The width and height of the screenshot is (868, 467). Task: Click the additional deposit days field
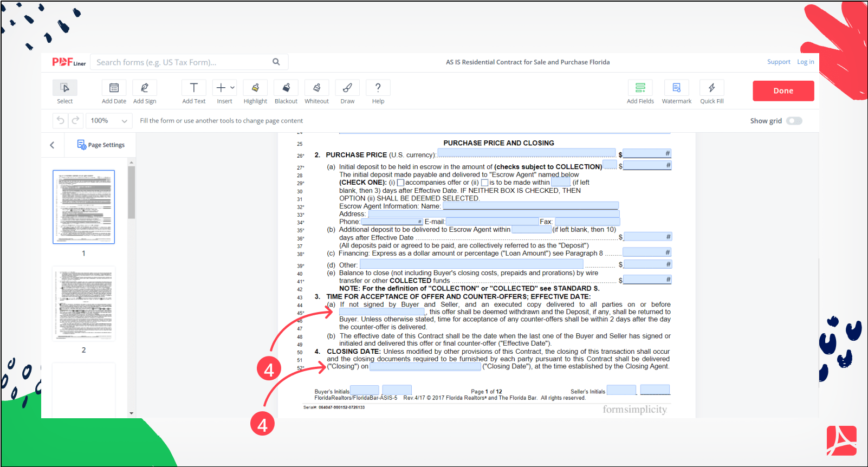(531, 229)
